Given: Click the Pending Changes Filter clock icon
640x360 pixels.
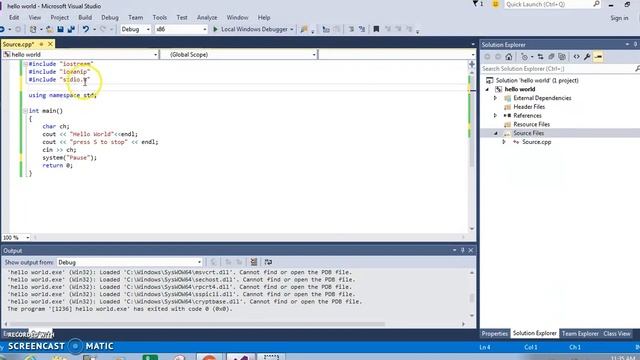Looking at the screenshot, I should point(524,57).
